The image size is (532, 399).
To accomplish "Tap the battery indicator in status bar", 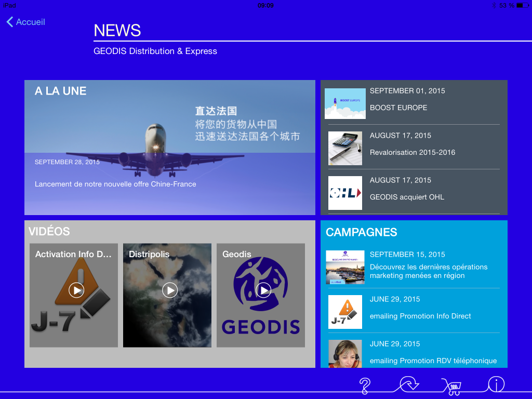I will tap(522, 5).
